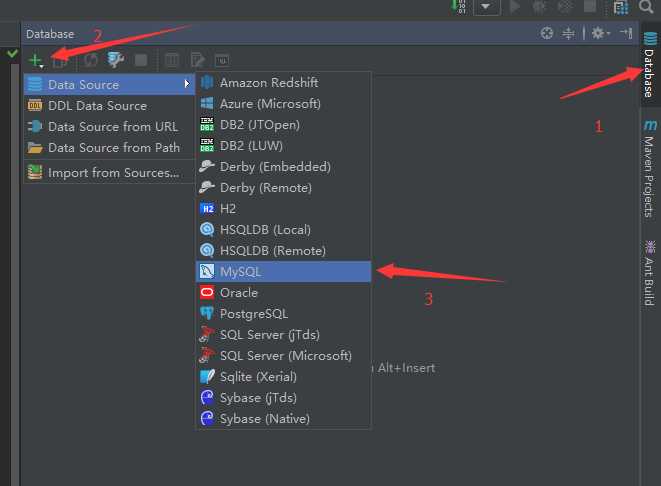Choose Oracle data source
This screenshot has width=661, height=486.
click(x=284, y=293)
